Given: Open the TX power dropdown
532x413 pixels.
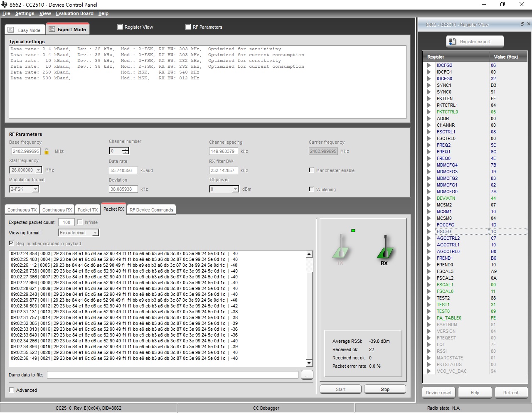Looking at the screenshot, I should [235, 189].
